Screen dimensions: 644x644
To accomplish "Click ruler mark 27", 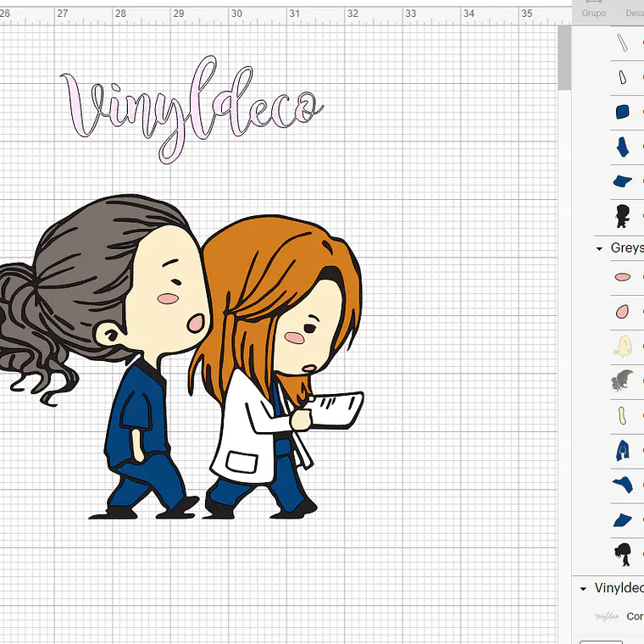I will (x=62, y=14).
